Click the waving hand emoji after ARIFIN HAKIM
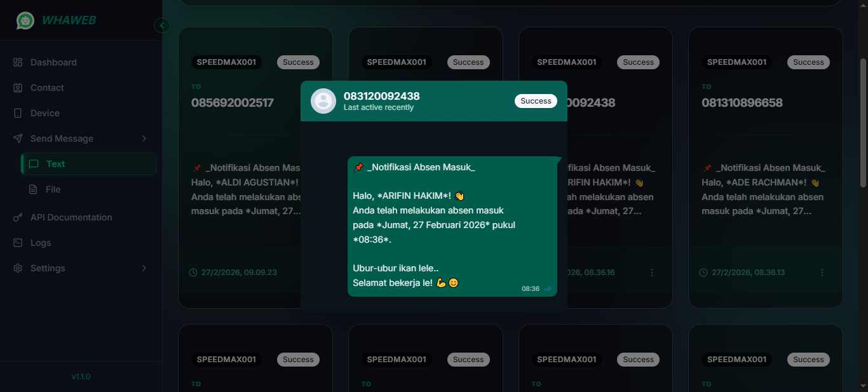This screenshot has width=868, height=392. 459,196
